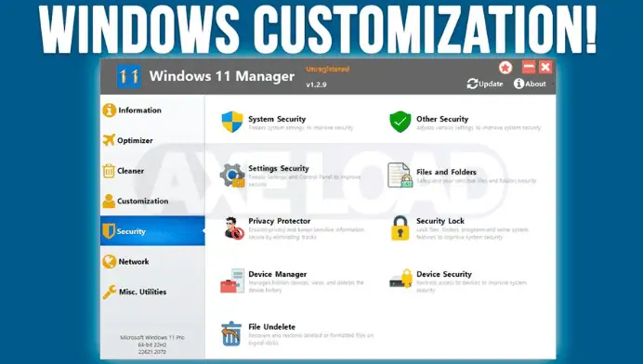Click the 64-bit 22H2 text
The image size is (643, 364).
[152, 344]
